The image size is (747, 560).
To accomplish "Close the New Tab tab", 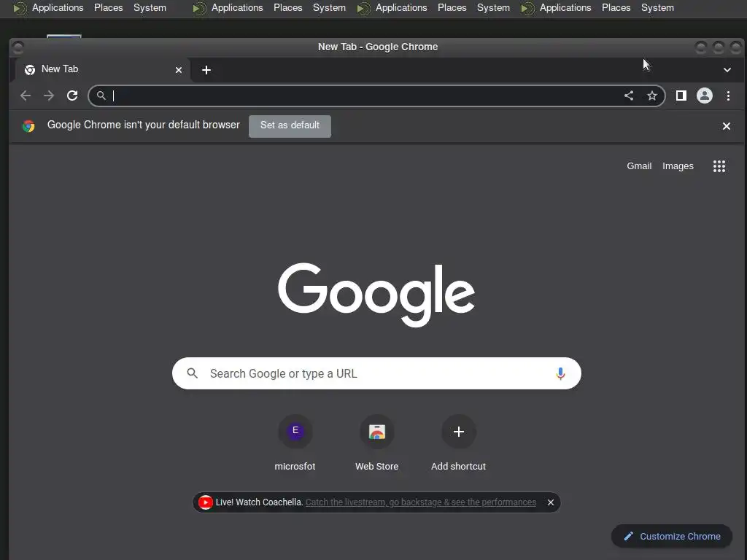I will tap(179, 70).
